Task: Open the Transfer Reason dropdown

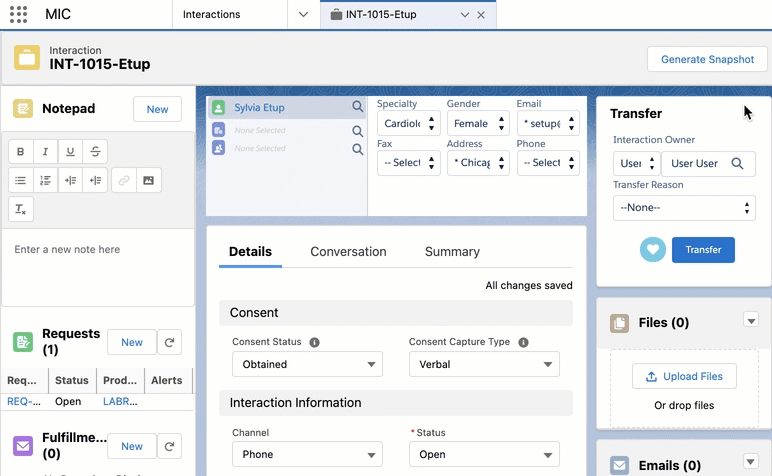Action: coord(684,208)
